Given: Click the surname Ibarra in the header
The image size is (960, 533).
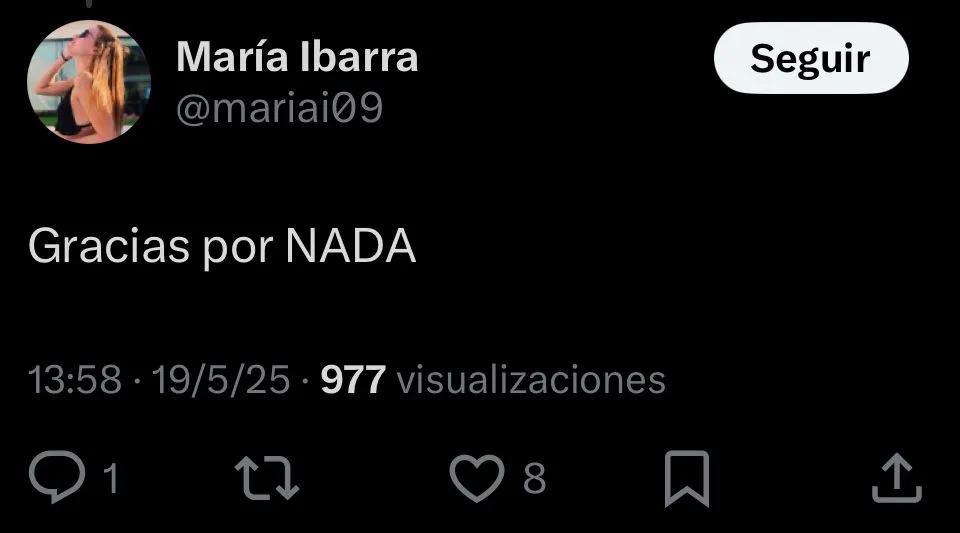Looking at the screenshot, I should tap(359, 57).
